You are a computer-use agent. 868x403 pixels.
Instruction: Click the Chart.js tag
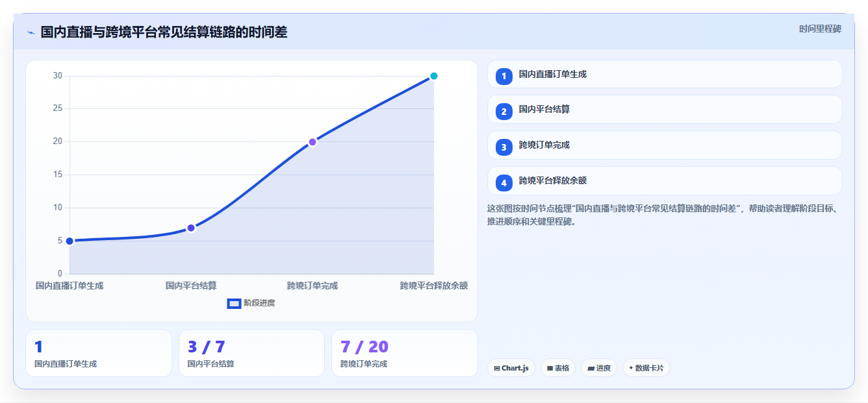tap(511, 368)
